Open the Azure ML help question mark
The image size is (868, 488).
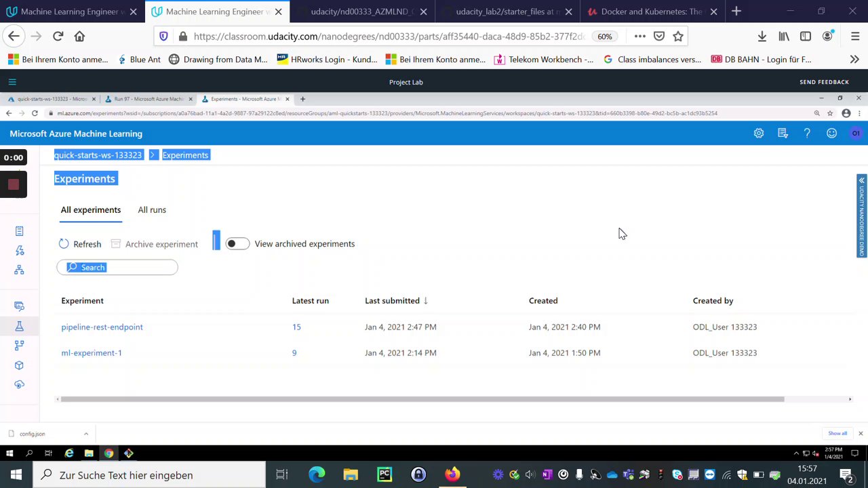(x=807, y=134)
